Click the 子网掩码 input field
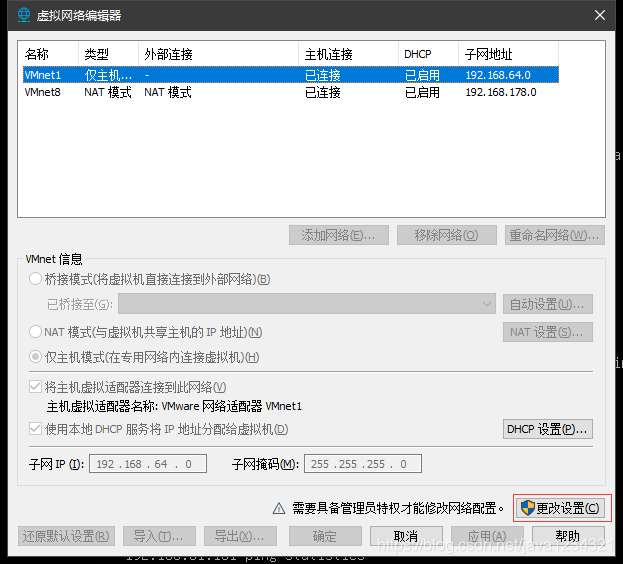 (x=363, y=464)
